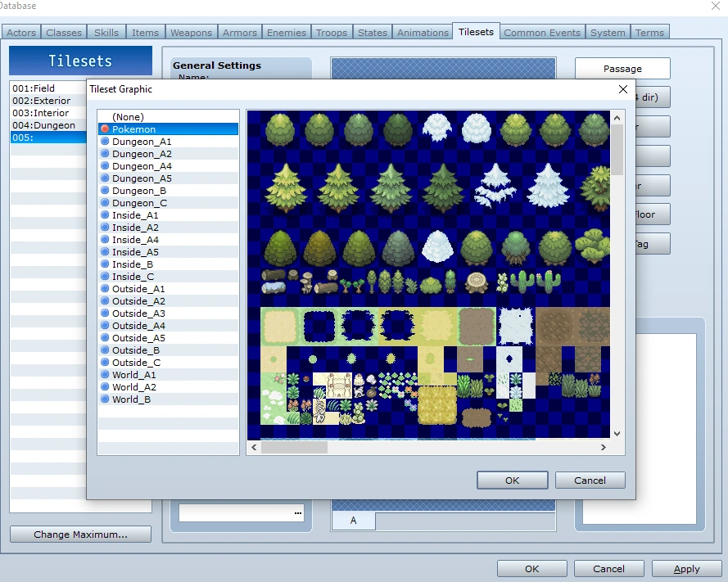This screenshot has height=582, width=728.
Task: Click the blue icon beside World_A2
Action: (105, 387)
